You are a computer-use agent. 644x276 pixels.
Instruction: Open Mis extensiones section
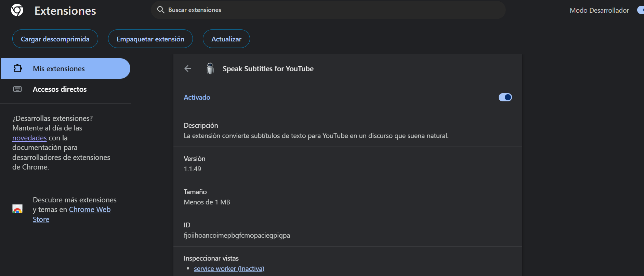(x=59, y=68)
